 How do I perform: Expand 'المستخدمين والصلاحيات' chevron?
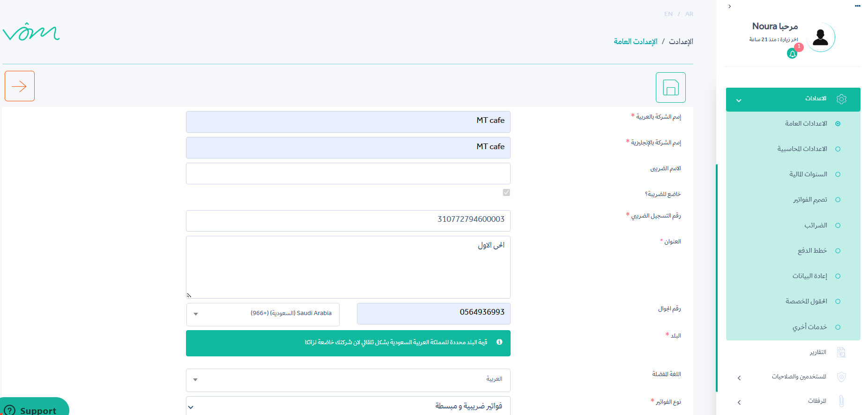click(739, 378)
